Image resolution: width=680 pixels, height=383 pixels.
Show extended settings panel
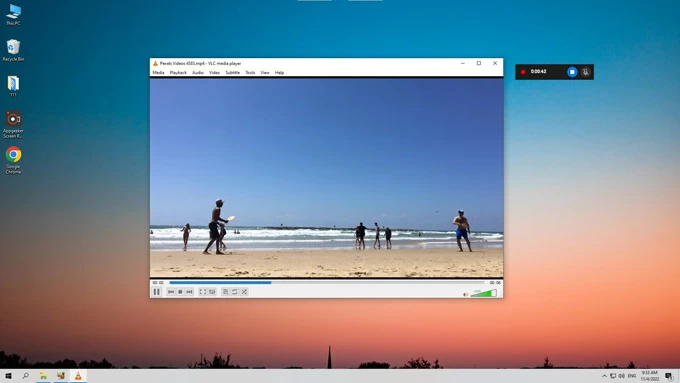[x=212, y=292]
